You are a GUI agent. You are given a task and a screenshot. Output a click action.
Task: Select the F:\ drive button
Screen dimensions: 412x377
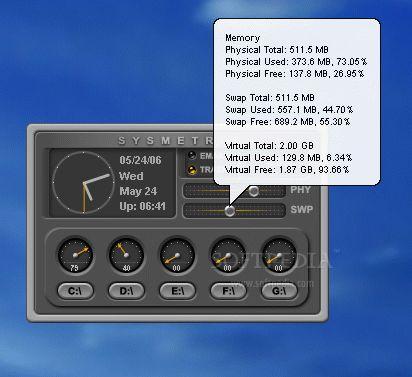(228, 291)
